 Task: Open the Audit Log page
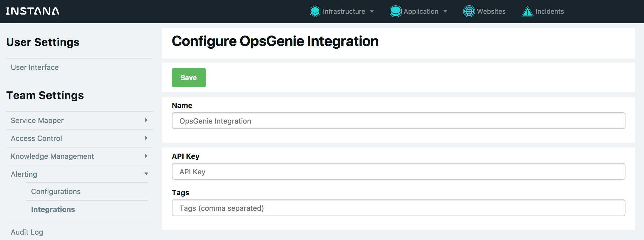[27, 232]
